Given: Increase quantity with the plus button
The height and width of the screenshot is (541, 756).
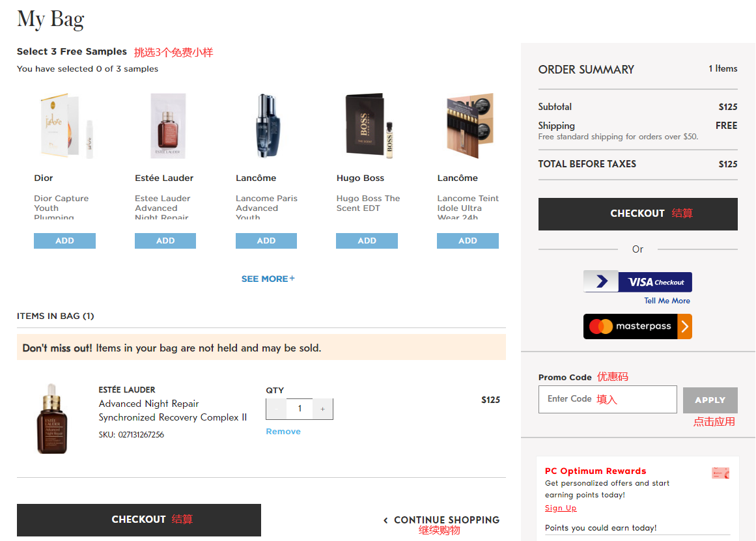Looking at the screenshot, I should (322, 409).
